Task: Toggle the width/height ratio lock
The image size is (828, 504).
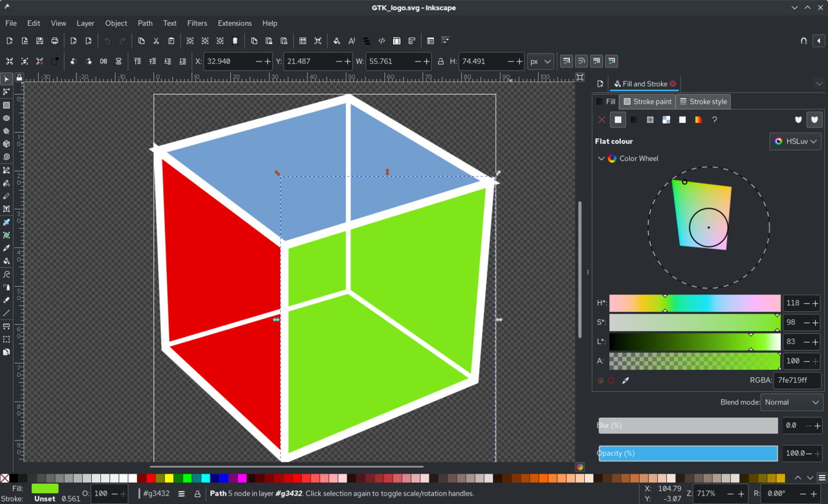Action: click(441, 61)
